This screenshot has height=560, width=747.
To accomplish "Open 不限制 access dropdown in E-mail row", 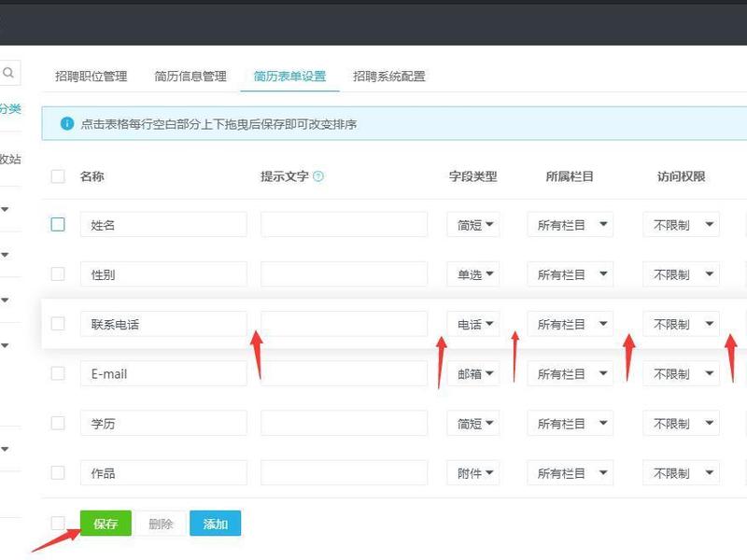I will click(682, 374).
